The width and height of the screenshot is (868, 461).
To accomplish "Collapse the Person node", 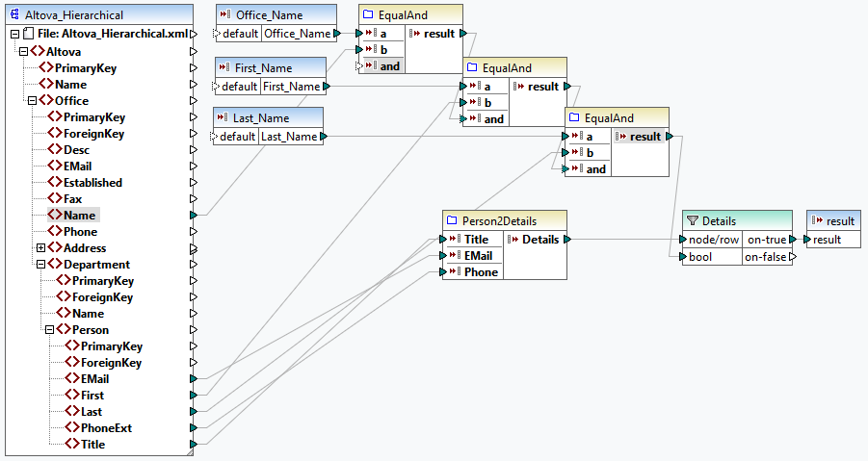I will point(49,330).
